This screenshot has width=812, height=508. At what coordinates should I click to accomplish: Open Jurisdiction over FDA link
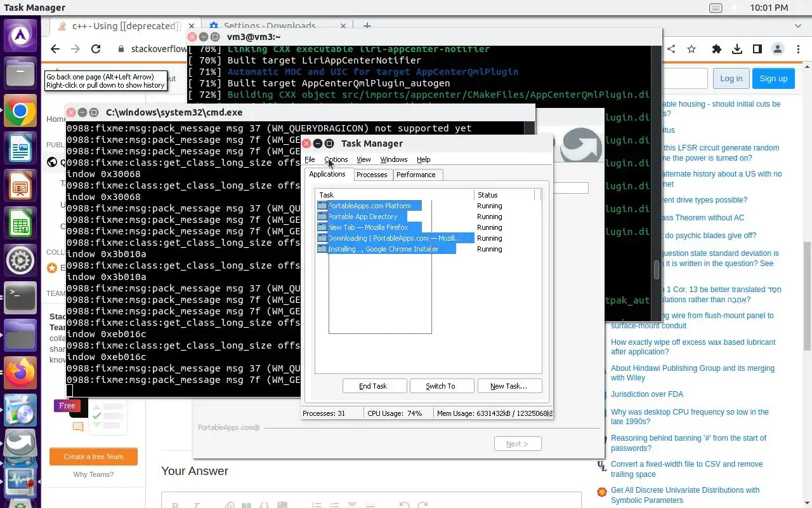coord(647,394)
